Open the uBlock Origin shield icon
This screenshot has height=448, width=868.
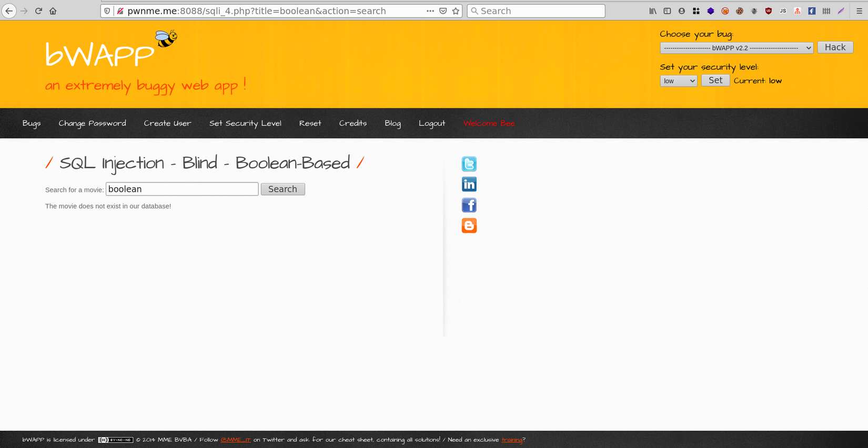tap(769, 11)
